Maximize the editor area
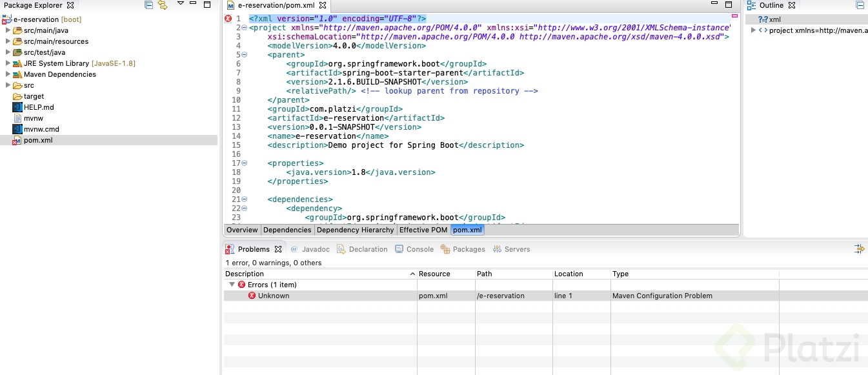Image resolution: width=868 pixels, height=375 pixels. click(x=729, y=5)
